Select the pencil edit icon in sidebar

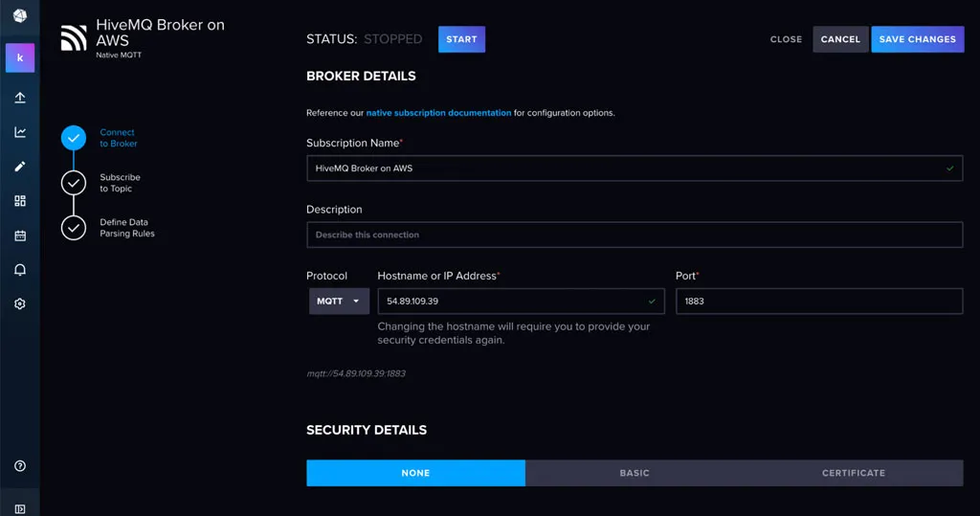tap(20, 167)
